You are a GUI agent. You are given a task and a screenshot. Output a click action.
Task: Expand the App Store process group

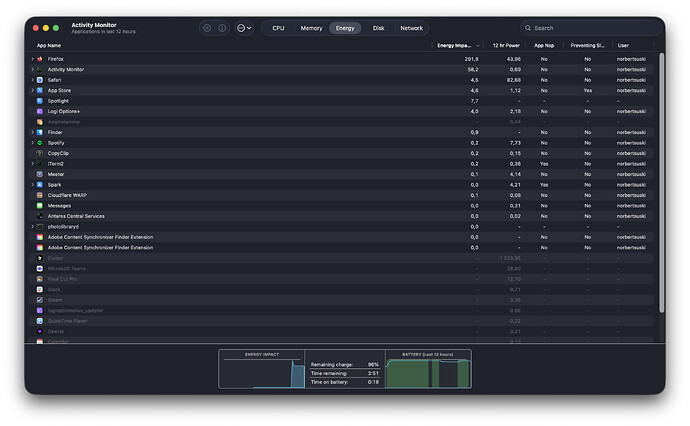(33, 90)
